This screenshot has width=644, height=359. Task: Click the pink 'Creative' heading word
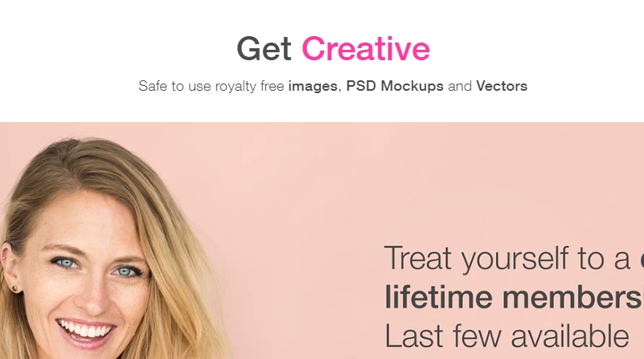(366, 49)
